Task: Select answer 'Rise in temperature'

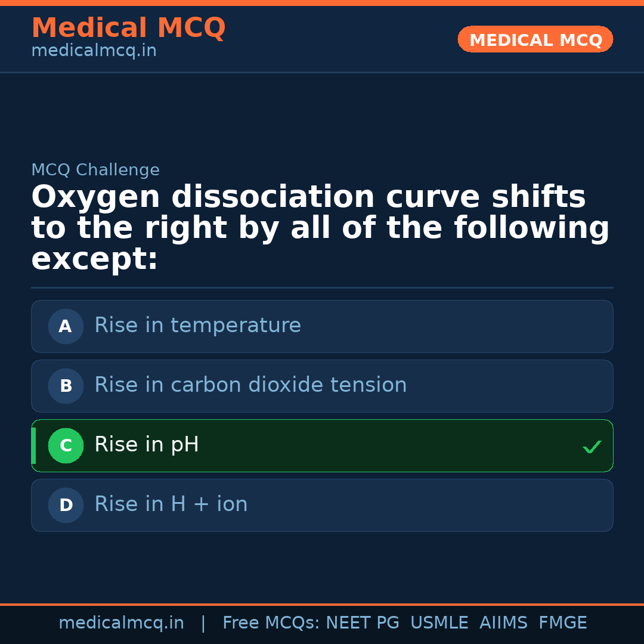Action: [x=197, y=326]
